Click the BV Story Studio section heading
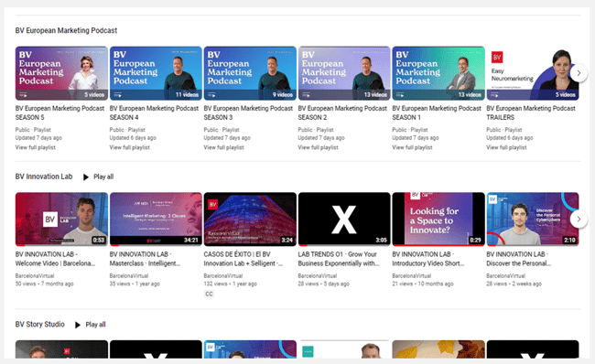The image size is (595, 364). pos(40,325)
